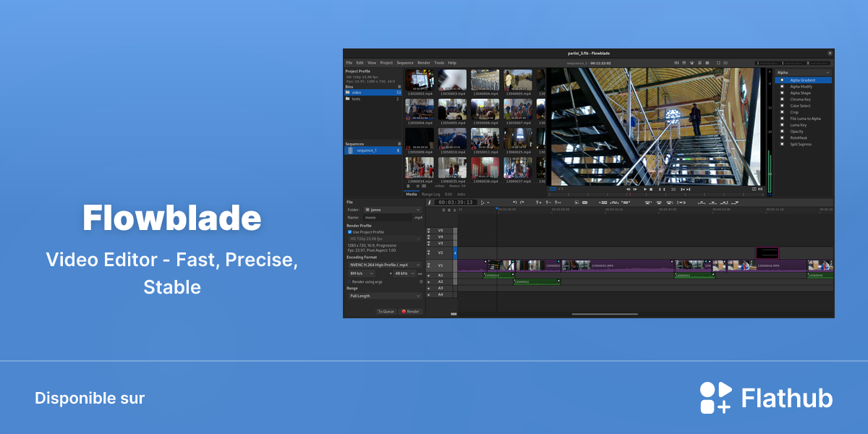Open the Full Length range dropdown
This screenshot has height=434, width=868.
click(x=384, y=296)
